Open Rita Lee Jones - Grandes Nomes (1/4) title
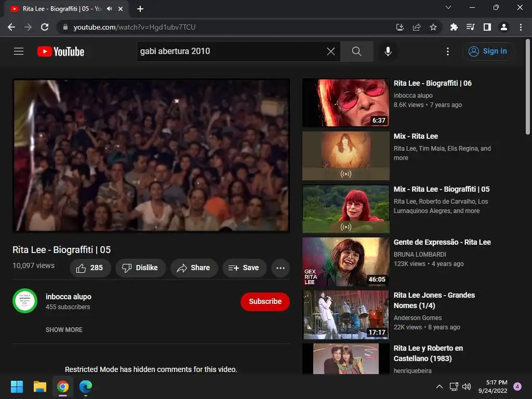The image size is (532, 399). (x=434, y=300)
